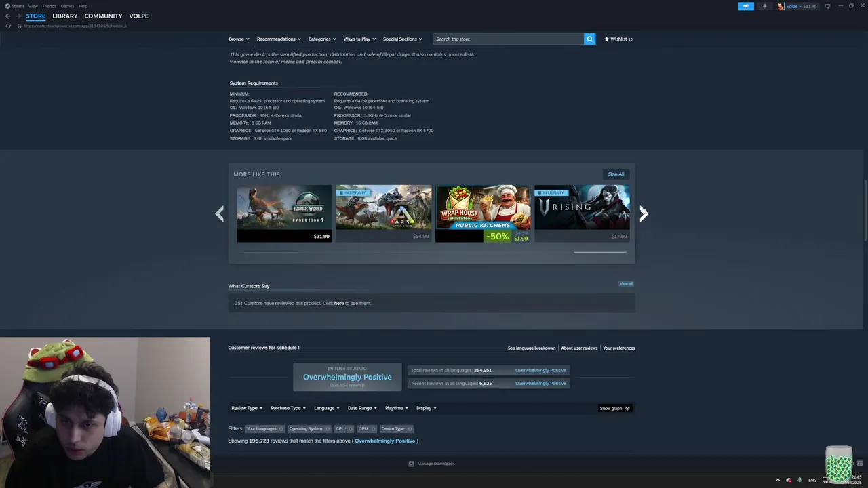868x488 pixels.
Task: Open About user reviews link
Action: [x=579, y=348]
